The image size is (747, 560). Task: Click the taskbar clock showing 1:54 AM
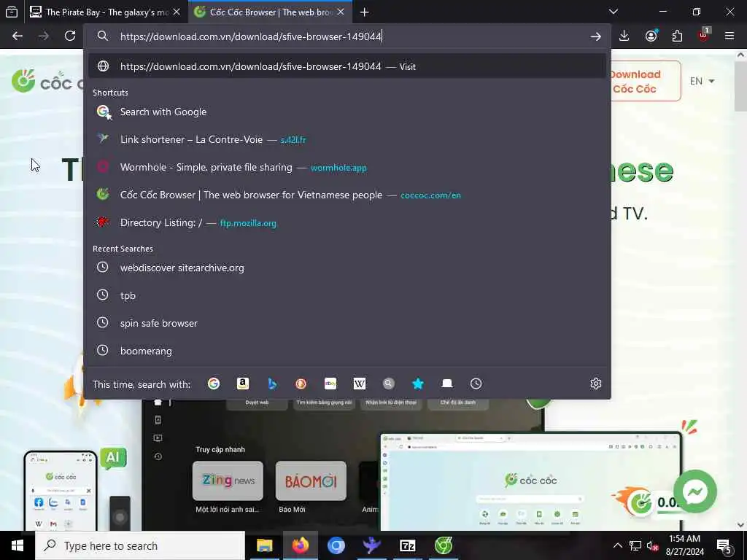tap(684, 545)
